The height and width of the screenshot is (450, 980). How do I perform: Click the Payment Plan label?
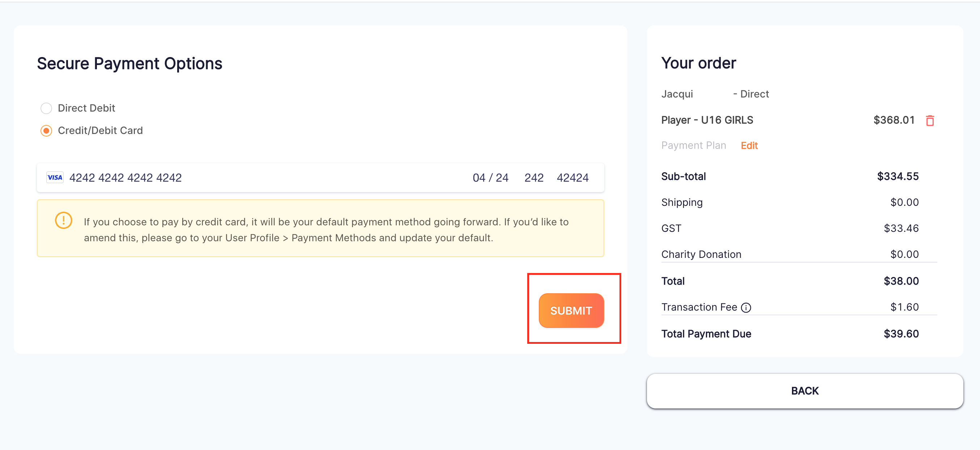coord(694,146)
